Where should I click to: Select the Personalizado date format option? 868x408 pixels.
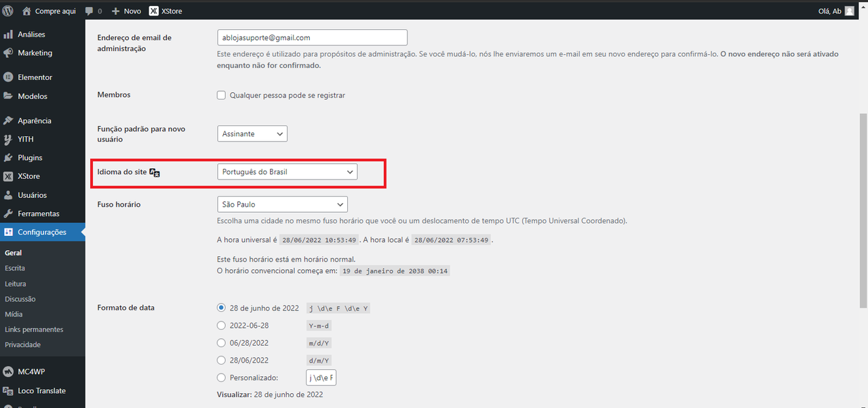221,378
